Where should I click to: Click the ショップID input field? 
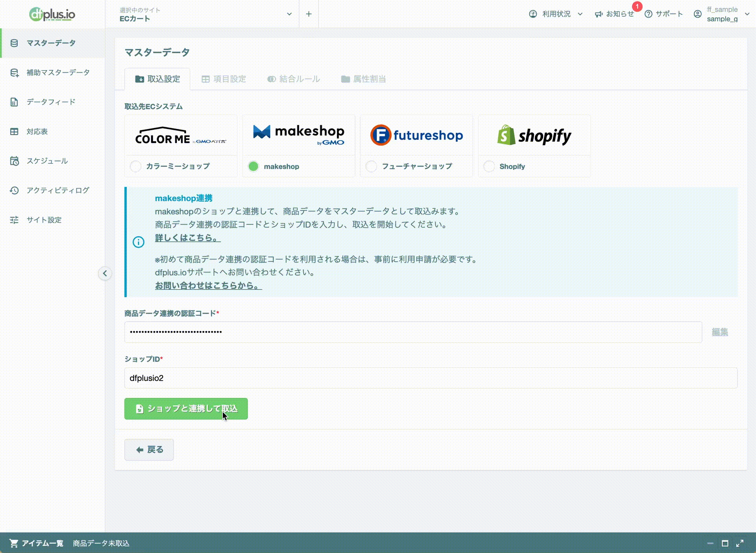tap(431, 378)
